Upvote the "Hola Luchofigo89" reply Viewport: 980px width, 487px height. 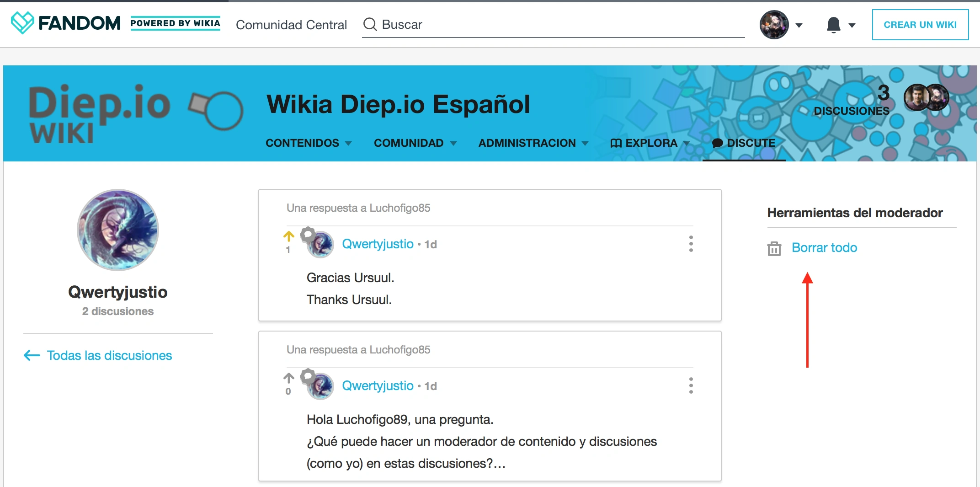coord(288,378)
